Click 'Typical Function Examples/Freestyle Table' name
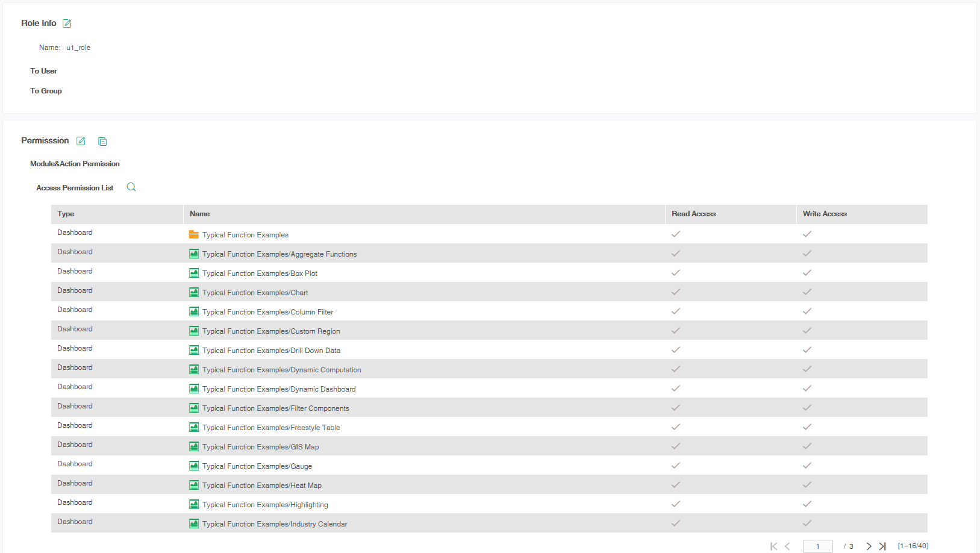The image size is (980, 553). (x=271, y=428)
